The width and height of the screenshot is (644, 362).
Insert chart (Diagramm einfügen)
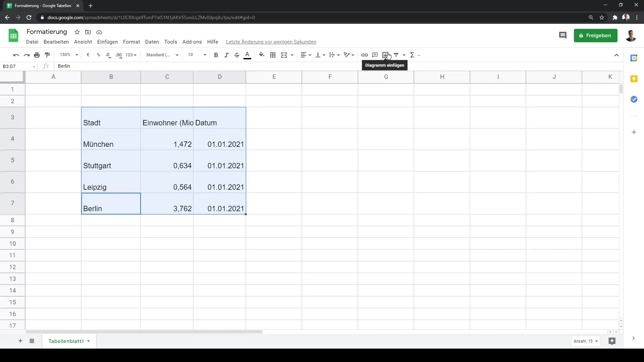pos(385,55)
